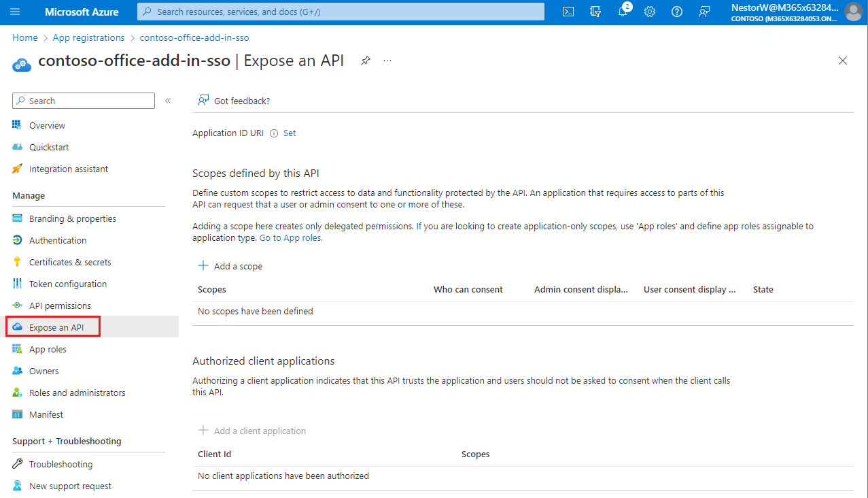Open the help icon in top bar
Viewport: 868px width, 498px height.
(x=676, y=12)
